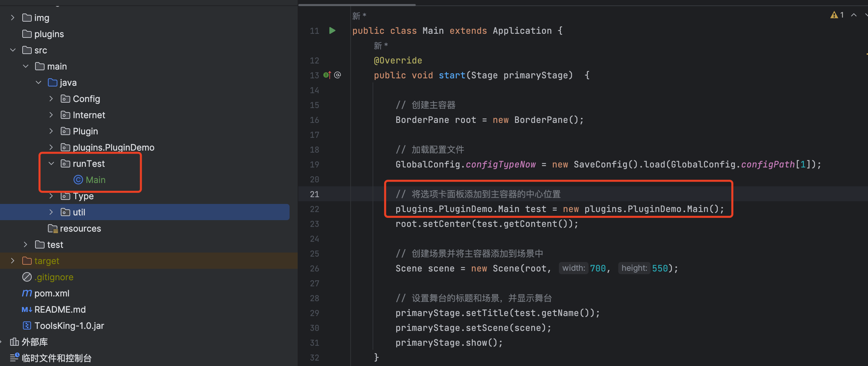Click the width 700 value in Scene constructor

(x=597, y=268)
